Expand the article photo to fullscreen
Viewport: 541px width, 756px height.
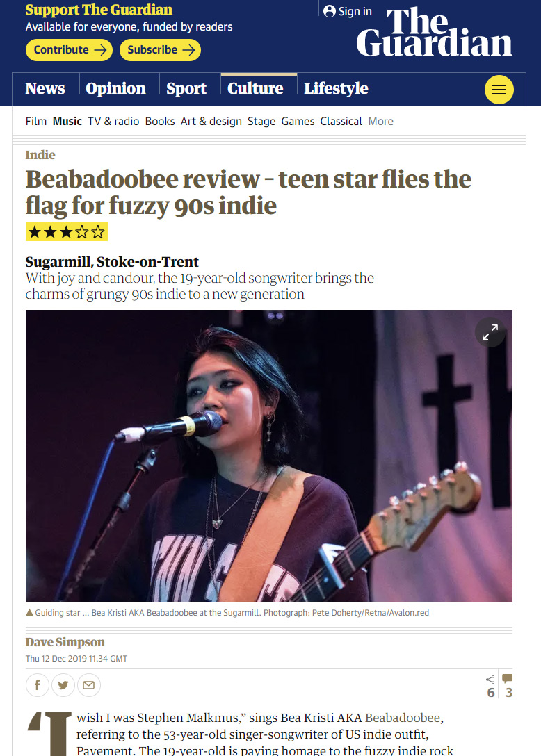point(490,332)
